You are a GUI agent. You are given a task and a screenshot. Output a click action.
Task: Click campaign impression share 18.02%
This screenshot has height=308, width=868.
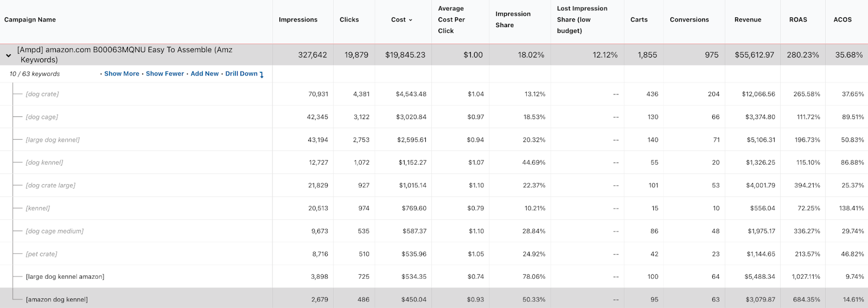point(531,55)
